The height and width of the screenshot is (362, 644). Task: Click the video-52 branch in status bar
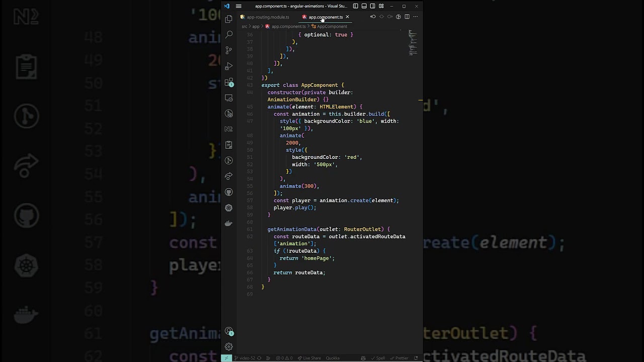coord(245,358)
